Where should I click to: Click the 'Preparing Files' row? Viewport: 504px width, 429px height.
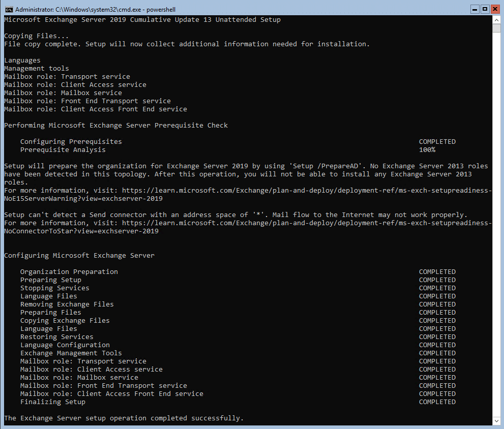238,313
